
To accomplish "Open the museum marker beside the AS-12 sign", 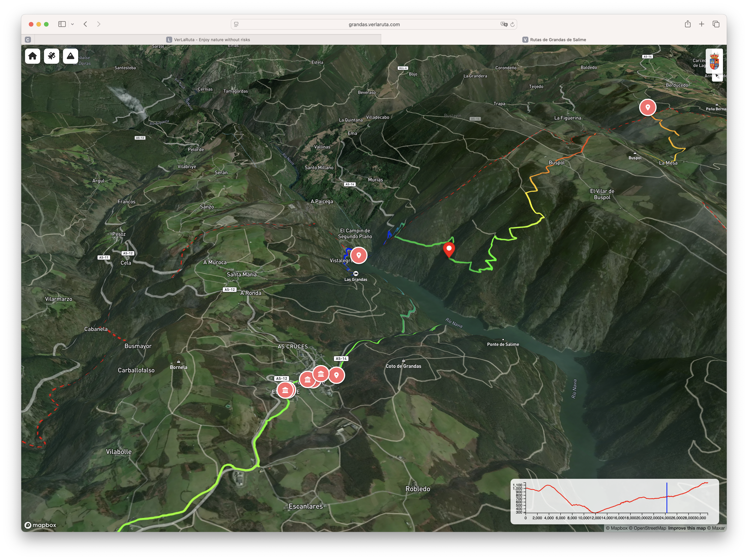I will tap(285, 390).
